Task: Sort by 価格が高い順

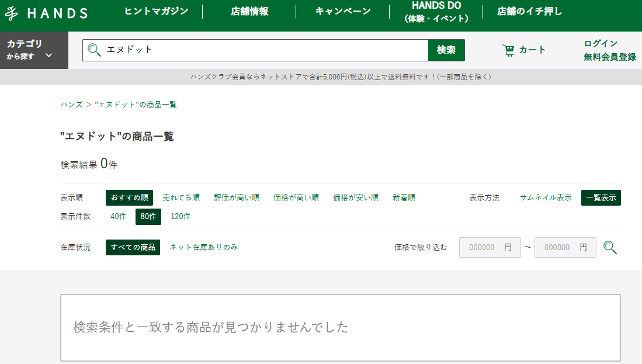Action: point(296,197)
